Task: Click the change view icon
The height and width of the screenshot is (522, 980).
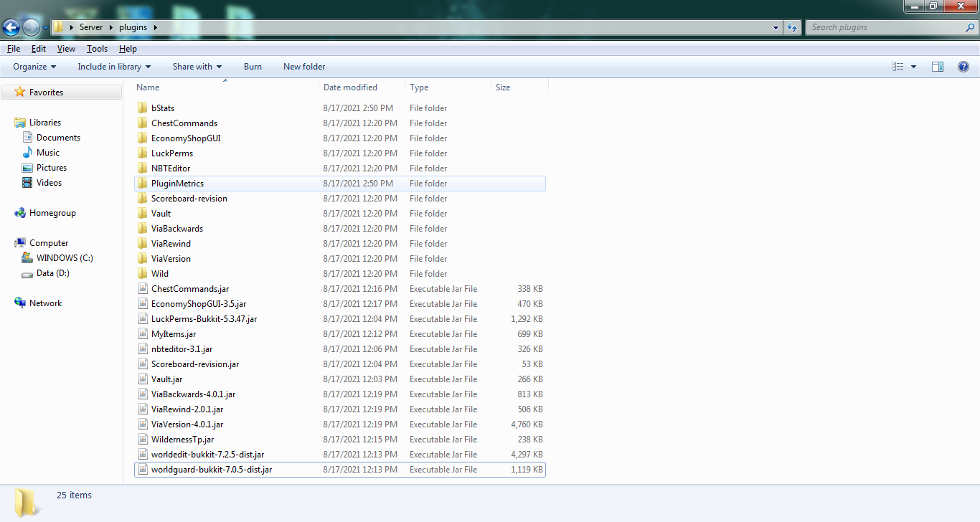Action: (x=897, y=67)
